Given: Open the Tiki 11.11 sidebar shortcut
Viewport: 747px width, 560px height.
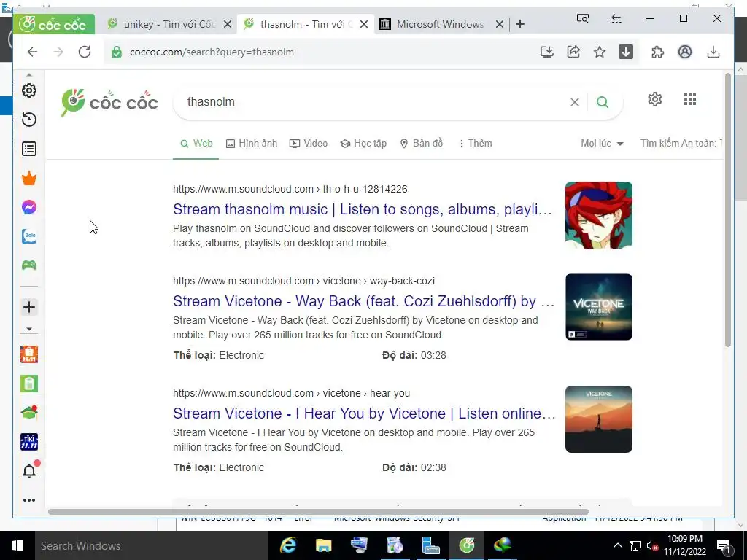Looking at the screenshot, I should tap(29, 442).
